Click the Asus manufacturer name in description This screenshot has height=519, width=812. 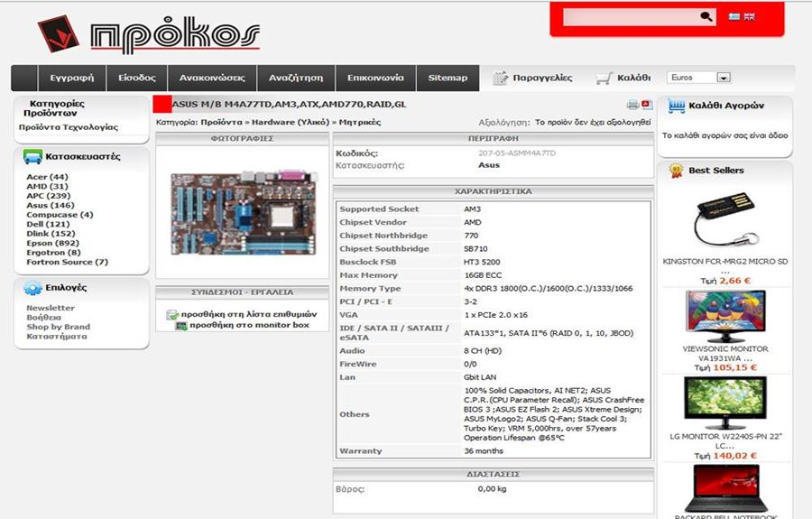[489, 165]
